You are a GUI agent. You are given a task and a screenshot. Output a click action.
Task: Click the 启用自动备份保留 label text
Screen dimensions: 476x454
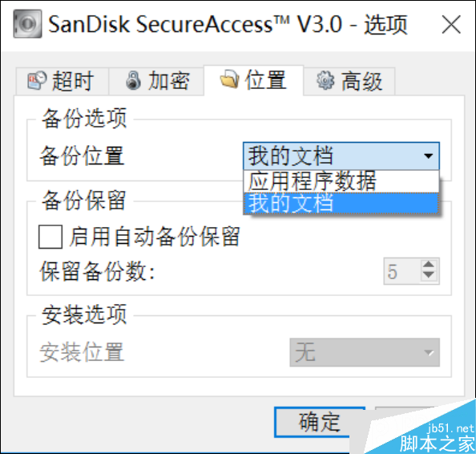click(155, 237)
